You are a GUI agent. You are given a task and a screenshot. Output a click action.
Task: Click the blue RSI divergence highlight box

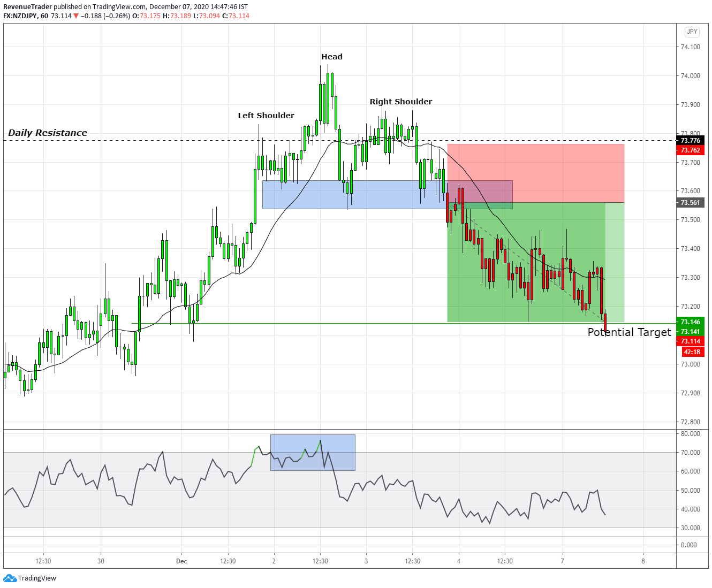(313, 453)
